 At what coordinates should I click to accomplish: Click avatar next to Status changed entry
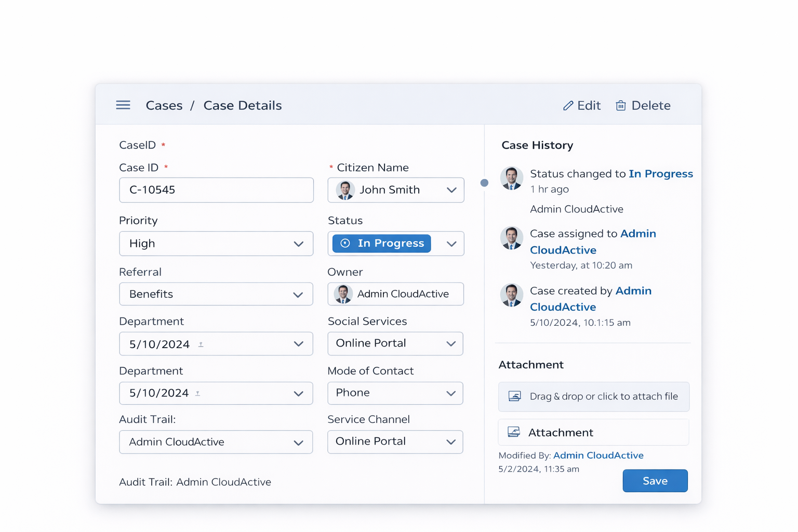(511, 178)
